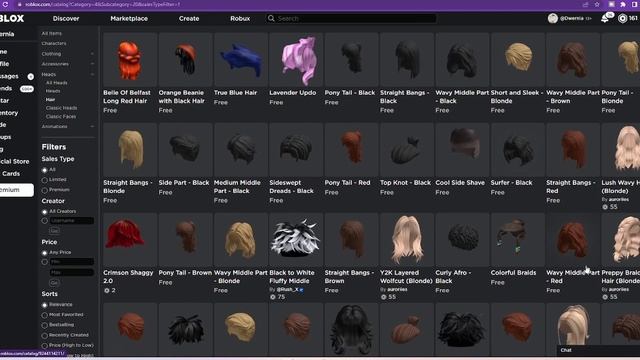Screen dimensions: 640x360
Task: Open the Marketplace tab
Action: point(129,18)
